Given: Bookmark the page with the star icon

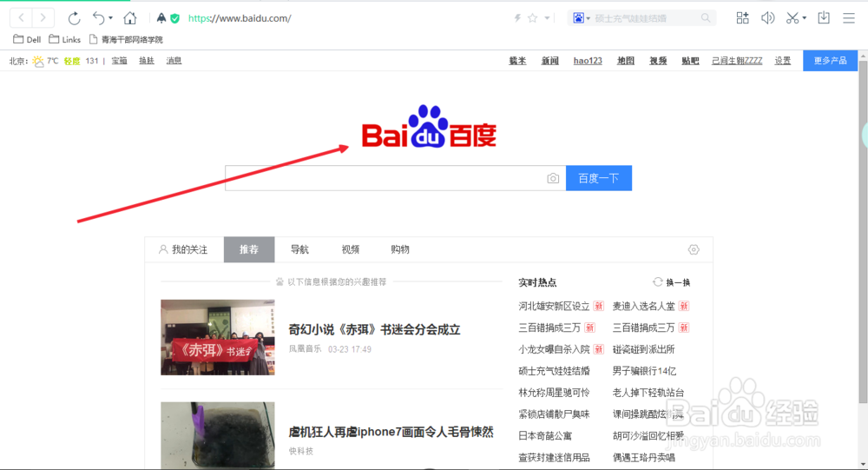Looking at the screenshot, I should tap(533, 18).
